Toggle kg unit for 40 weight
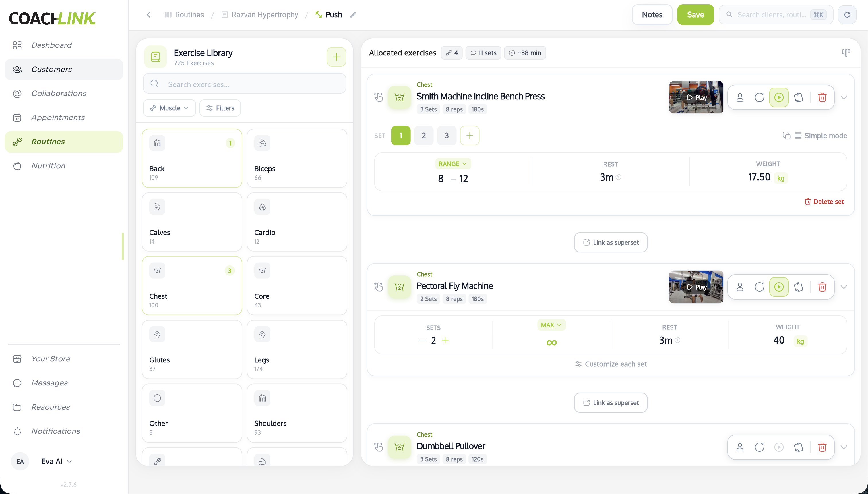Screen dimensions: 868x494 (x=800, y=341)
